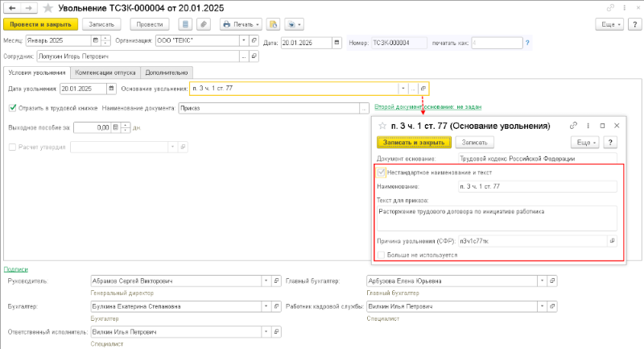644x349 pixels.
Task: Switch to Компенсации отпуска tab
Action: click(x=105, y=73)
